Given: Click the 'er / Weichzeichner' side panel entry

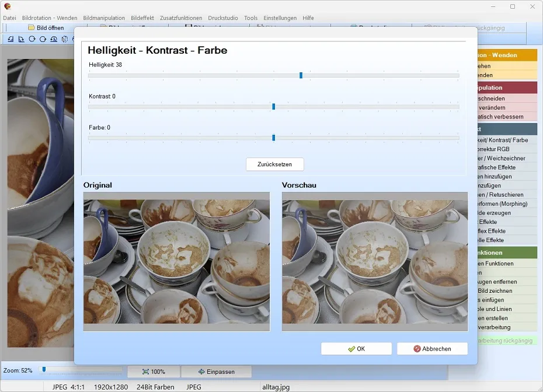Looking at the screenshot, I should coord(507,158).
